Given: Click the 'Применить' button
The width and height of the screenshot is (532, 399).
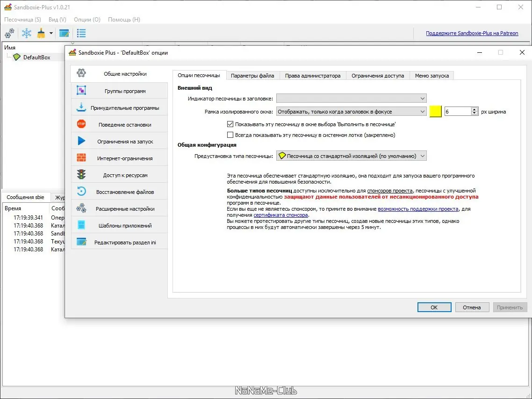Looking at the screenshot, I should point(510,307).
